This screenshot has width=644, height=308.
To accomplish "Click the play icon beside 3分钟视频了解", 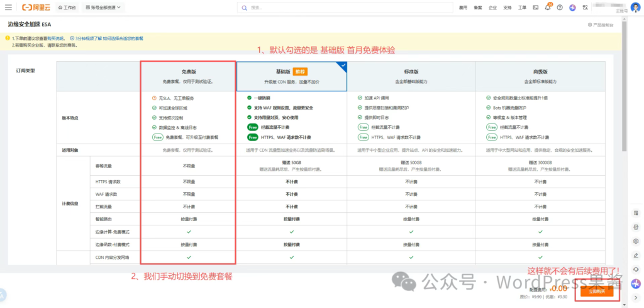I will pyautogui.click(x=72, y=38).
